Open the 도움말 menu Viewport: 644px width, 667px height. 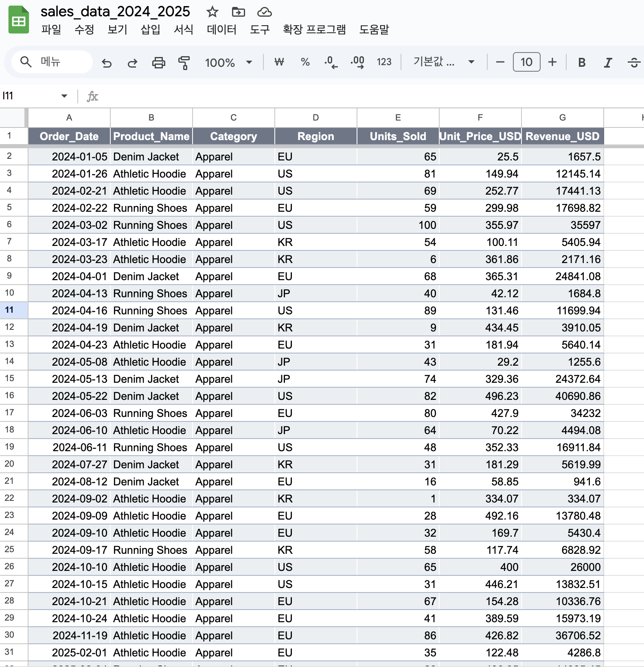[x=374, y=29]
